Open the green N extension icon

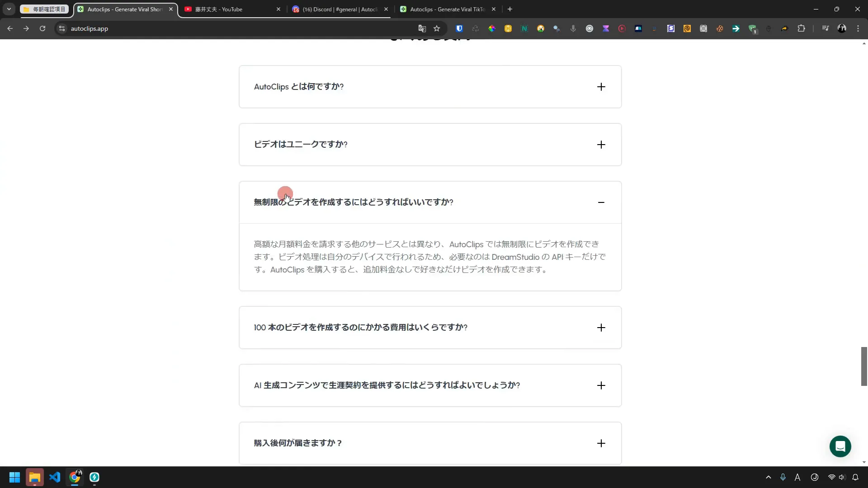tap(524, 28)
